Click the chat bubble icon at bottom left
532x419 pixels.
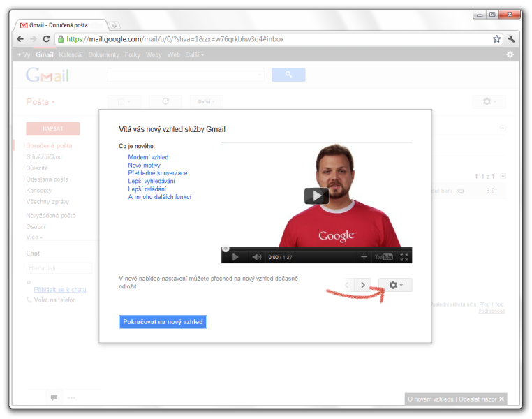click(54, 397)
